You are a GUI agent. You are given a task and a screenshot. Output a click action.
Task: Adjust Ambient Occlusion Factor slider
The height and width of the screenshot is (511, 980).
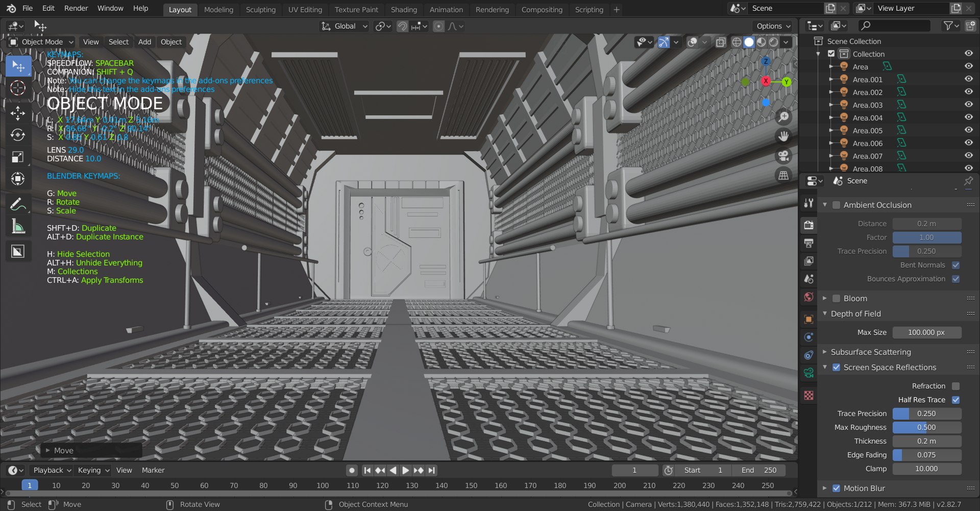click(x=926, y=237)
